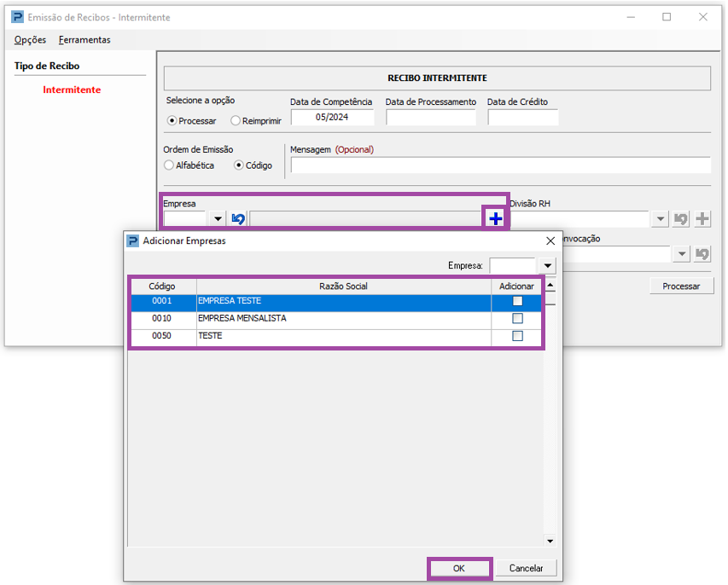Click the Processar button

tap(681, 287)
